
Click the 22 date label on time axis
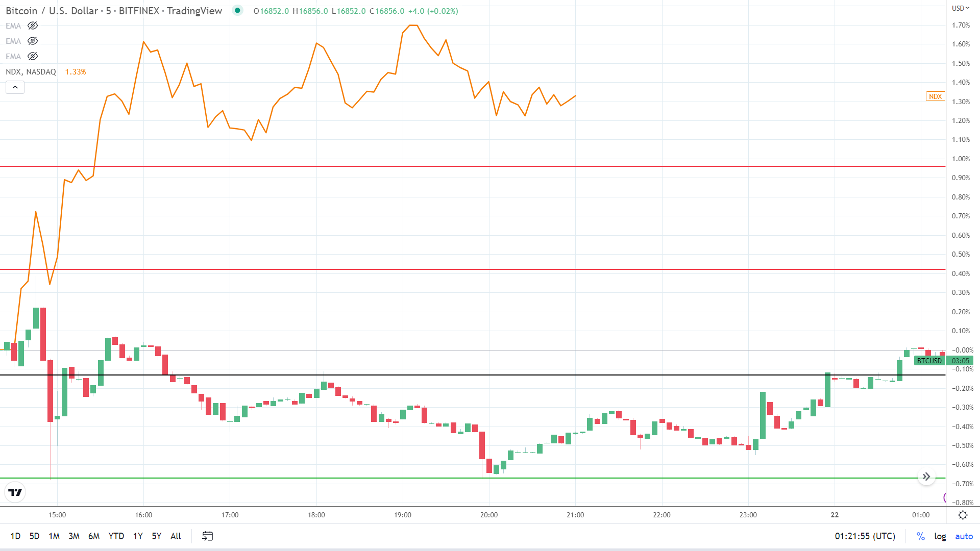835,515
